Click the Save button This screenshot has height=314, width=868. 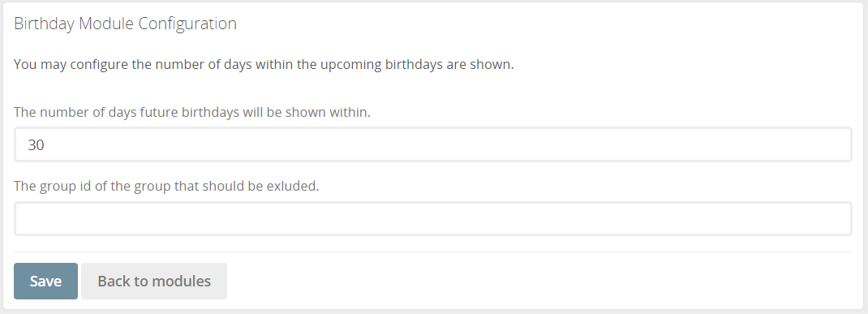[x=45, y=281]
